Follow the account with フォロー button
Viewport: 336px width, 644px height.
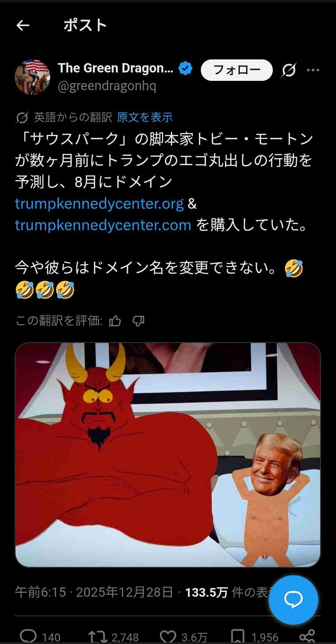pos(237,70)
